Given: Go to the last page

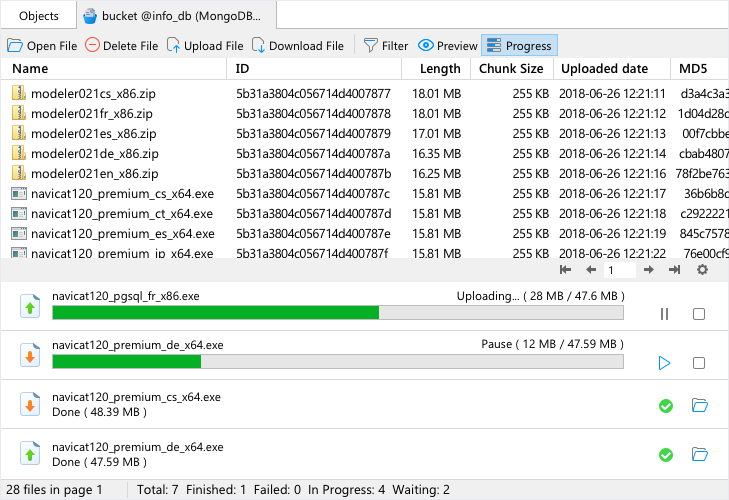Looking at the screenshot, I should click(675, 269).
